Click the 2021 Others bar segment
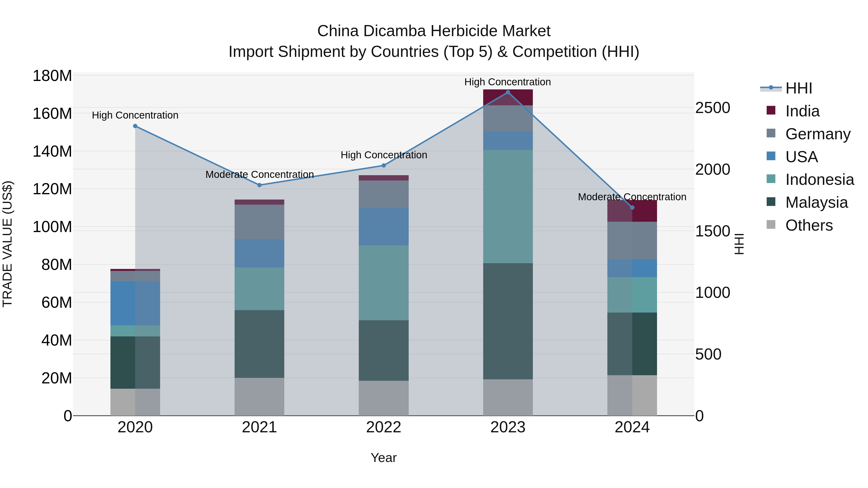Screen dimensions: 868x488 (x=259, y=397)
